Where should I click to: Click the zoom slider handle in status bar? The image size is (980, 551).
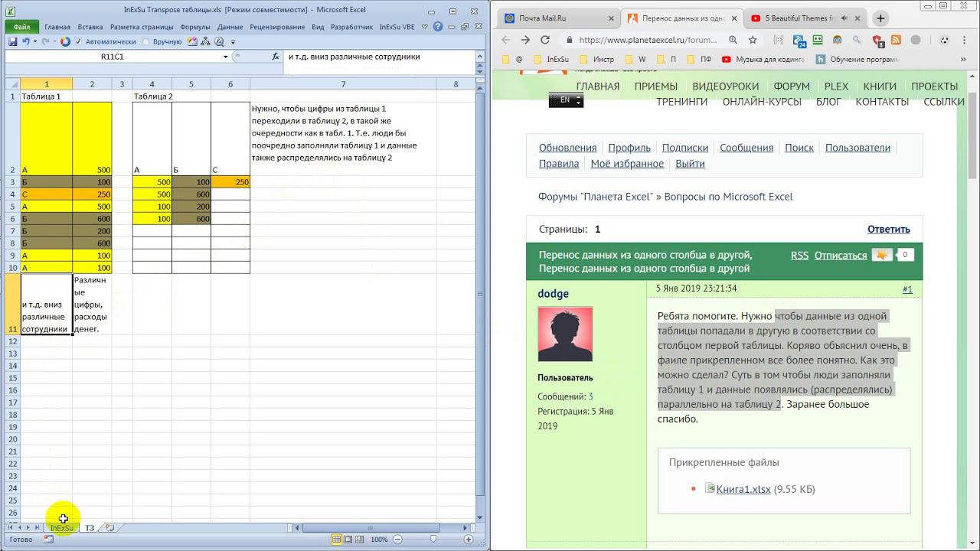(433, 540)
